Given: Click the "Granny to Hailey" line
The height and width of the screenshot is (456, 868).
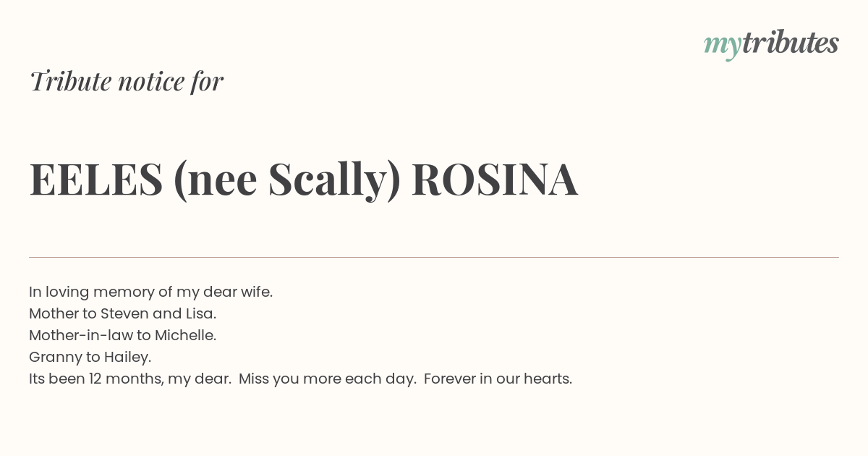Looking at the screenshot, I should (x=90, y=358).
